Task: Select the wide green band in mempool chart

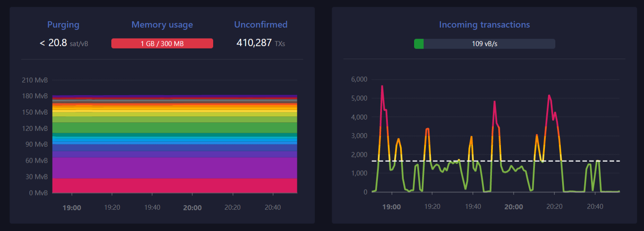Action: tap(174, 127)
